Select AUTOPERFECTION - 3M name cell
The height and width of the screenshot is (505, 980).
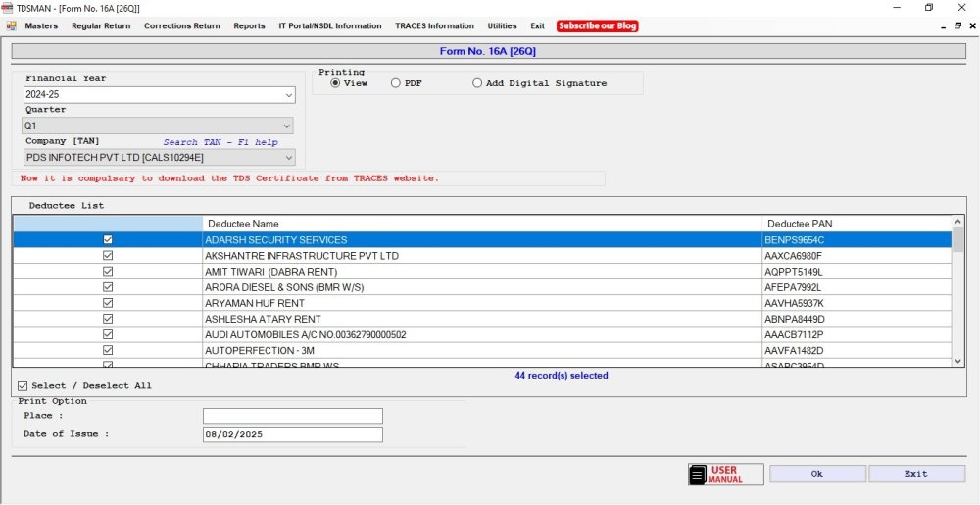pyautogui.click(x=482, y=350)
